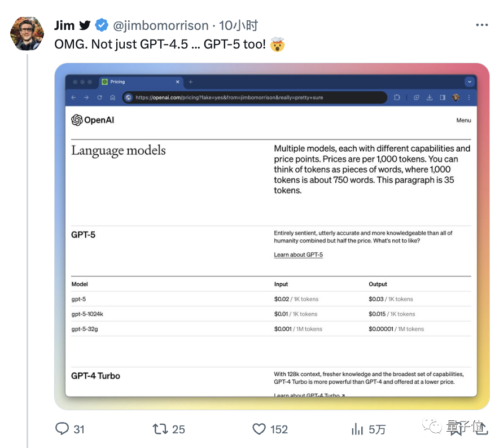
Task: Add a new browser tab
Action: [191, 82]
